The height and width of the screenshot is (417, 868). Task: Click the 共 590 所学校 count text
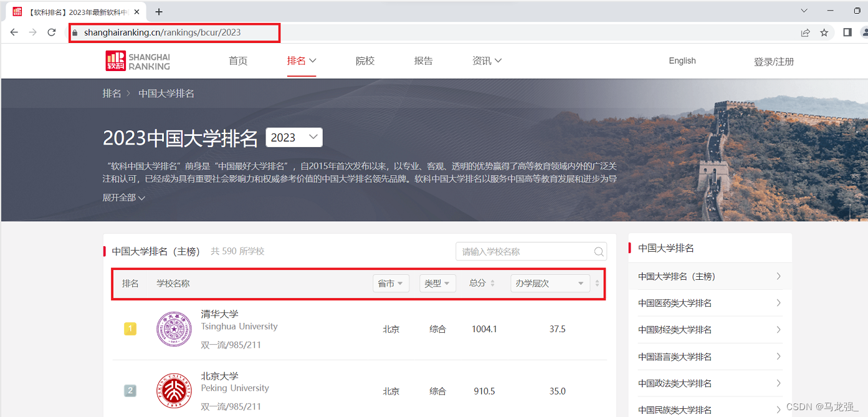(x=237, y=251)
